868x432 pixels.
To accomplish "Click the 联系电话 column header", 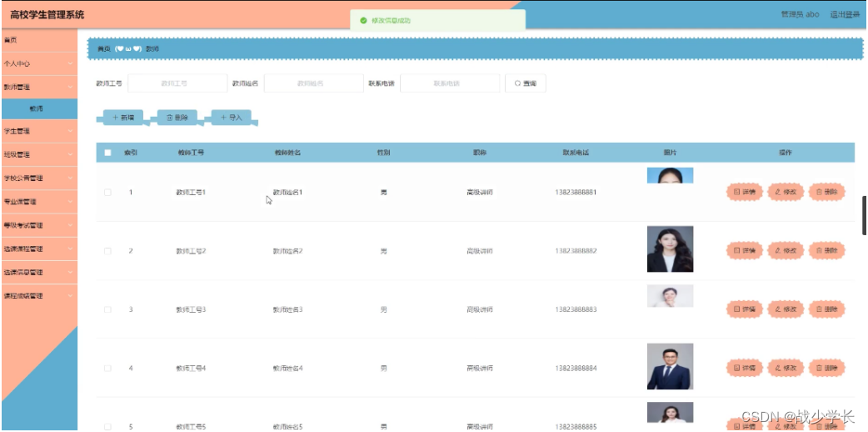I will [576, 153].
